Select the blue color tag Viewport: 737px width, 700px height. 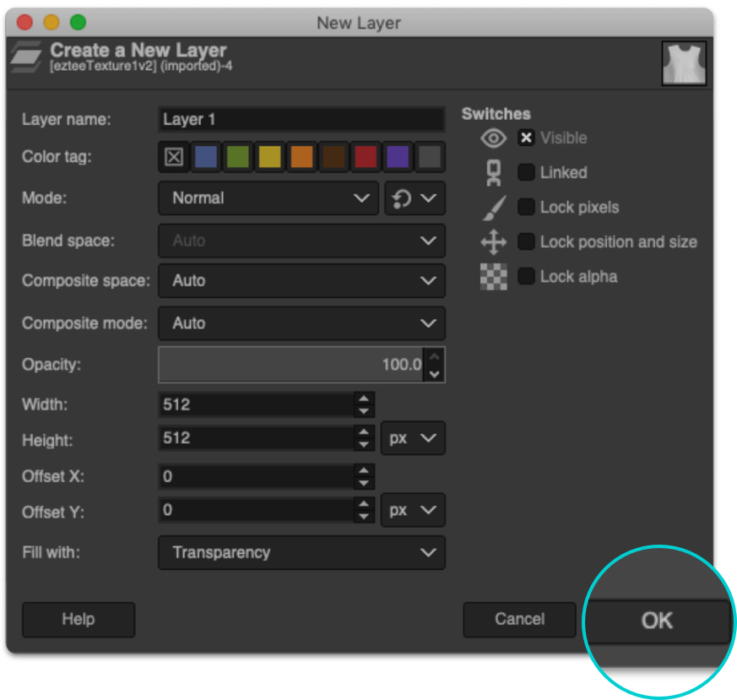pos(206,156)
